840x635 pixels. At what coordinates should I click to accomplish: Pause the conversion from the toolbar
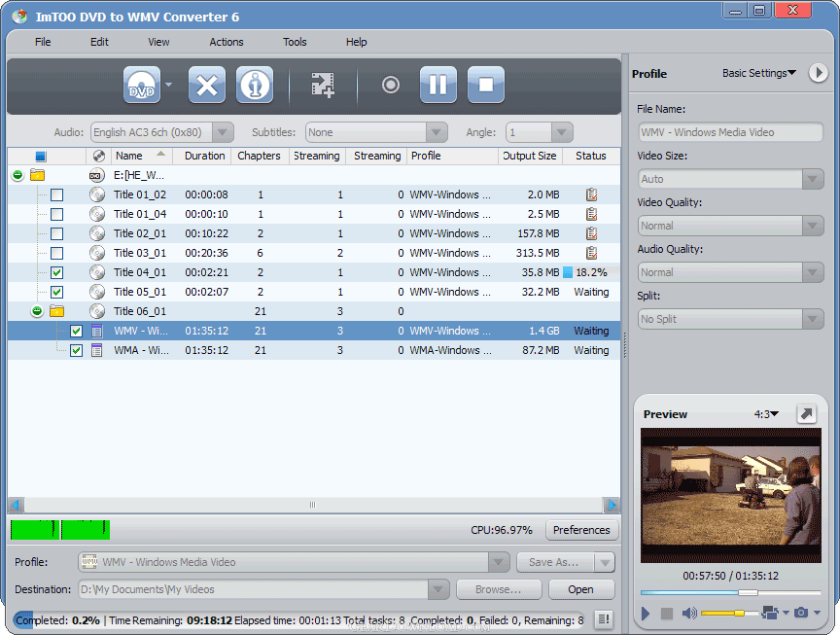[438, 85]
